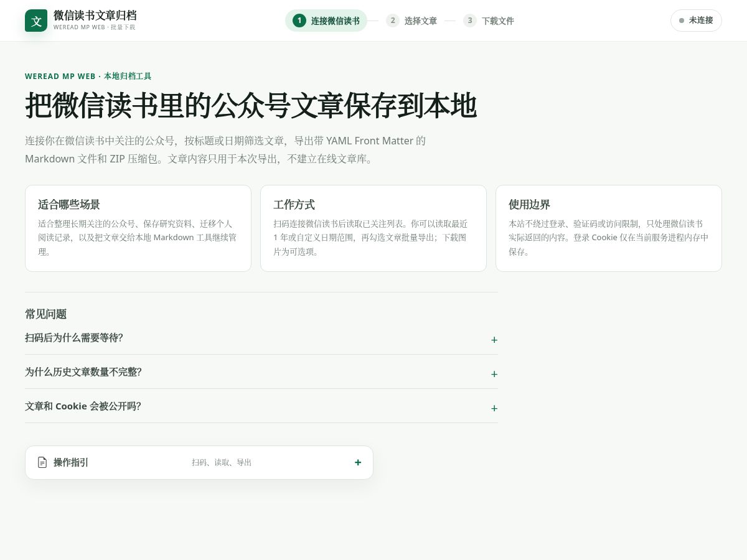Expand 文章和 Cookie 会被公开吗? question
The height and width of the screenshot is (560, 747).
point(261,406)
